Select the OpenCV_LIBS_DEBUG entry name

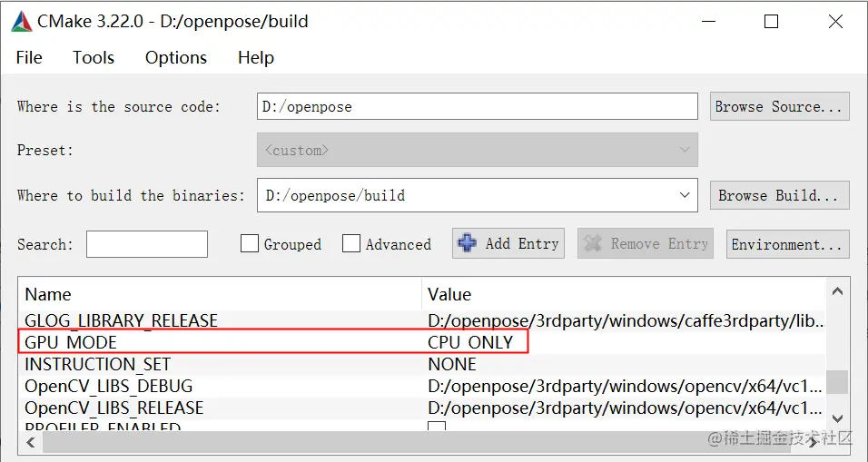(109, 386)
